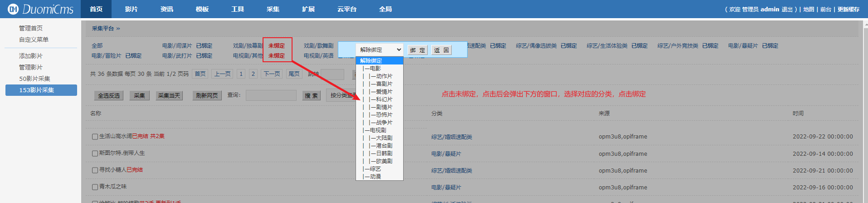Screen dimensions: 868x203
Task: Check the box beside 斯图尔特.倒带人生
Action: [95, 153]
